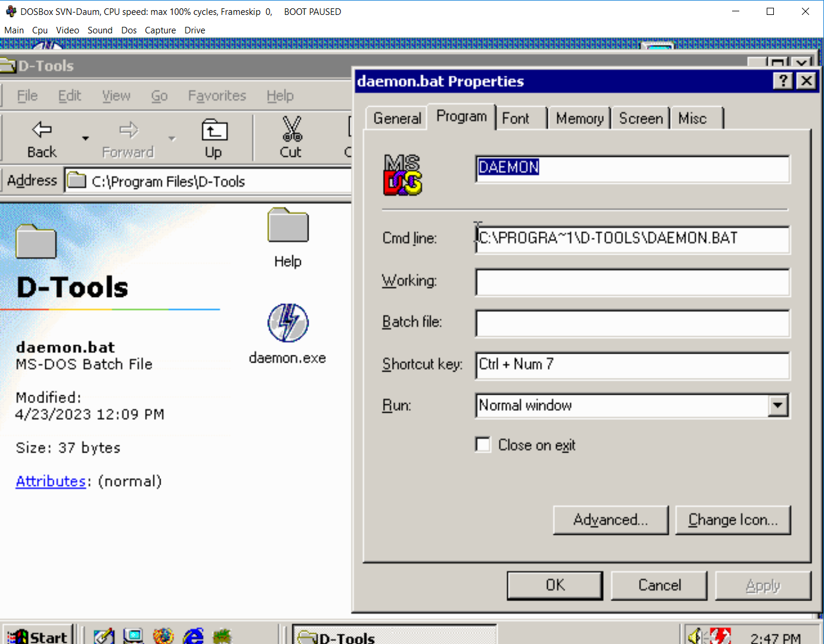Click the taskbar clock showing 2:47 PM
Viewport: 824px width, 644px height.
(775, 638)
